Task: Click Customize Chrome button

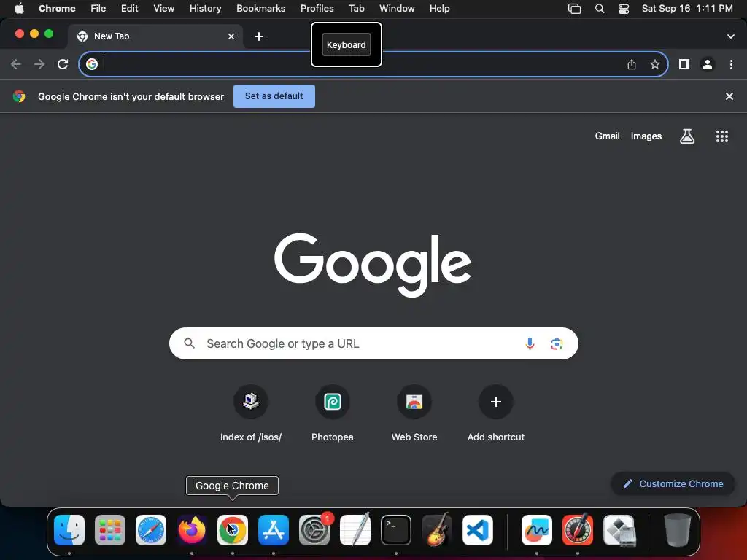Action: click(673, 484)
